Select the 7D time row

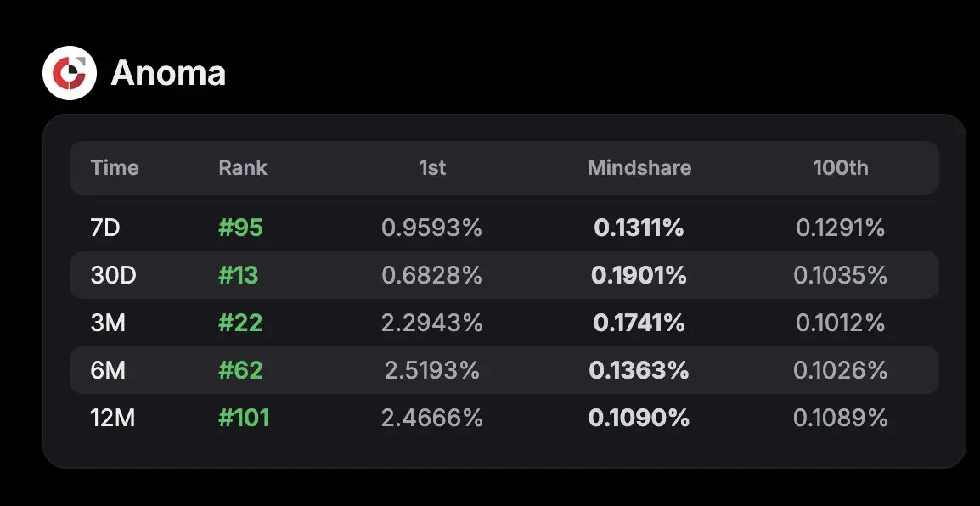[x=504, y=228]
